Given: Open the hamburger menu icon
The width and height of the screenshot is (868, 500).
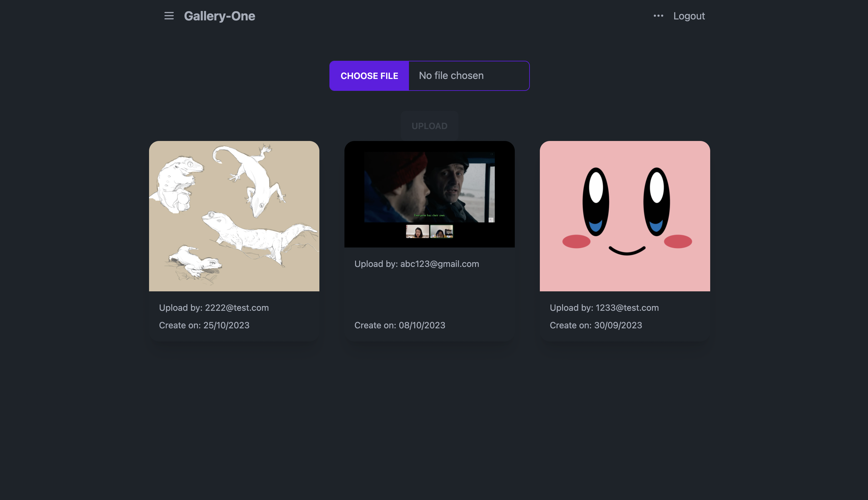Looking at the screenshot, I should (169, 16).
